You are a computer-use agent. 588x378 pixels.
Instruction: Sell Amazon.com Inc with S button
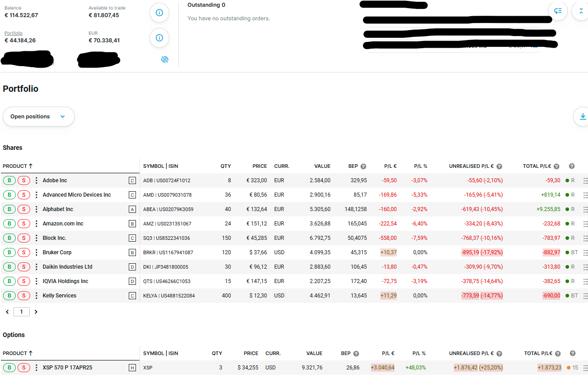[x=24, y=224]
